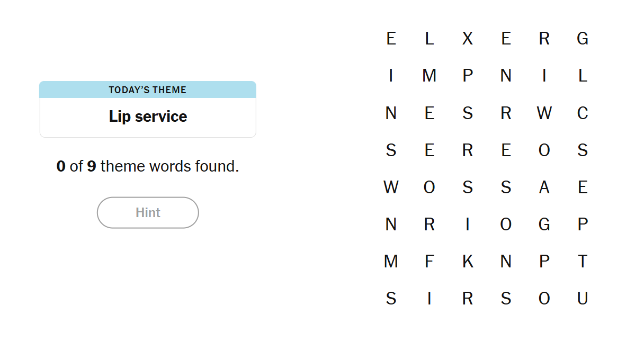Tap the letter K tile
This screenshot has height=341, width=644.
468,262
